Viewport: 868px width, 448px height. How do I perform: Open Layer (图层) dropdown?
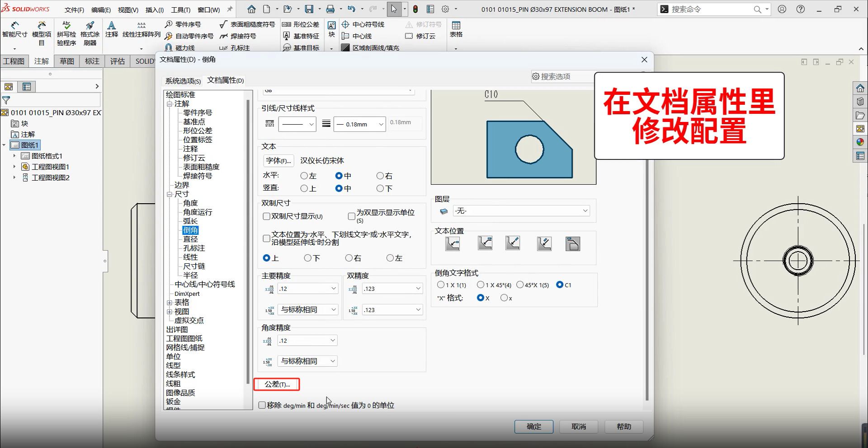coord(521,211)
